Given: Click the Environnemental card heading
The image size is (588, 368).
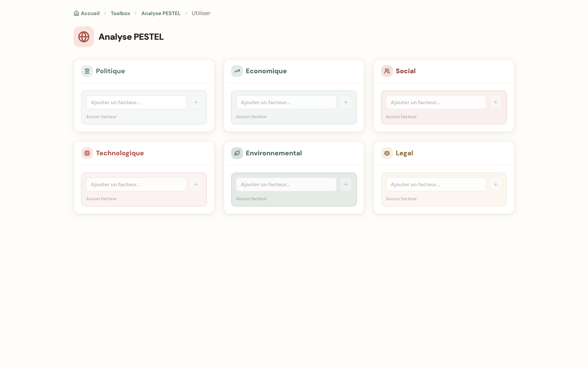Looking at the screenshot, I should [274, 153].
